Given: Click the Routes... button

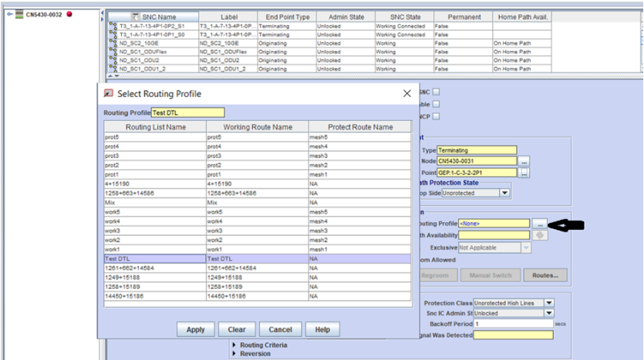Looking at the screenshot, I should pyautogui.click(x=545, y=275).
